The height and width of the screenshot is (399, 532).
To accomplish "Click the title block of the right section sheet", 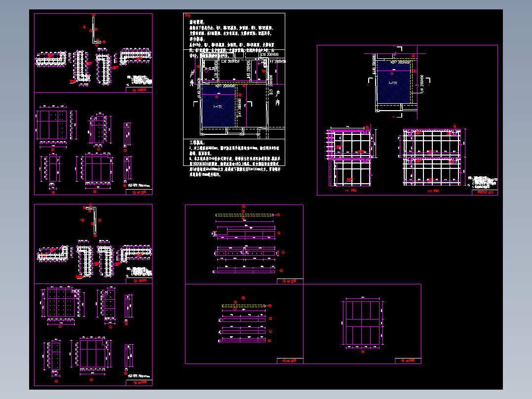I will 485,192.
